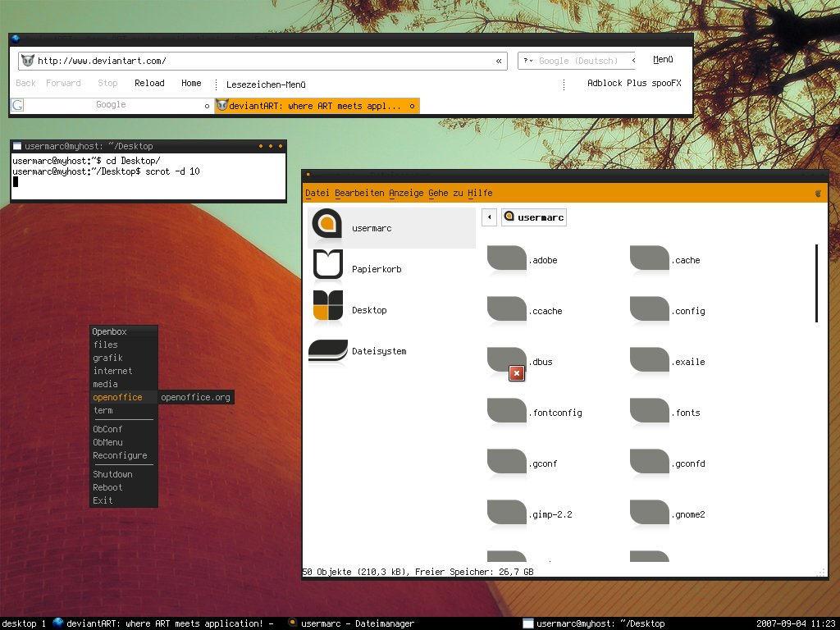The width and height of the screenshot is (840, 630).
Task: Select the .fonts folder icon
Action: click(x=650, y=412)
